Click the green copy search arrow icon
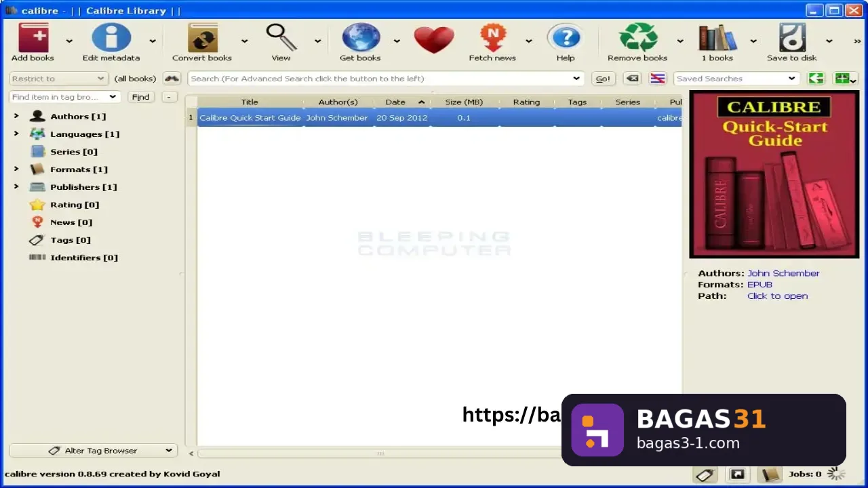 816,79
